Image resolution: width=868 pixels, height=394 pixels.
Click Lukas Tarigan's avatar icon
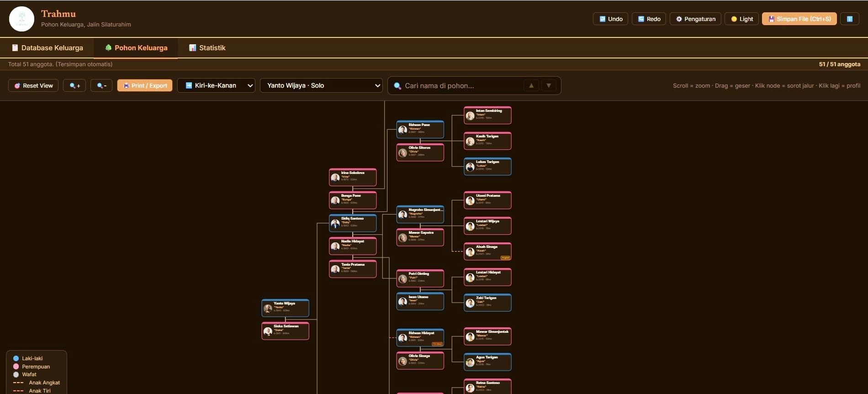click(470, 167)
